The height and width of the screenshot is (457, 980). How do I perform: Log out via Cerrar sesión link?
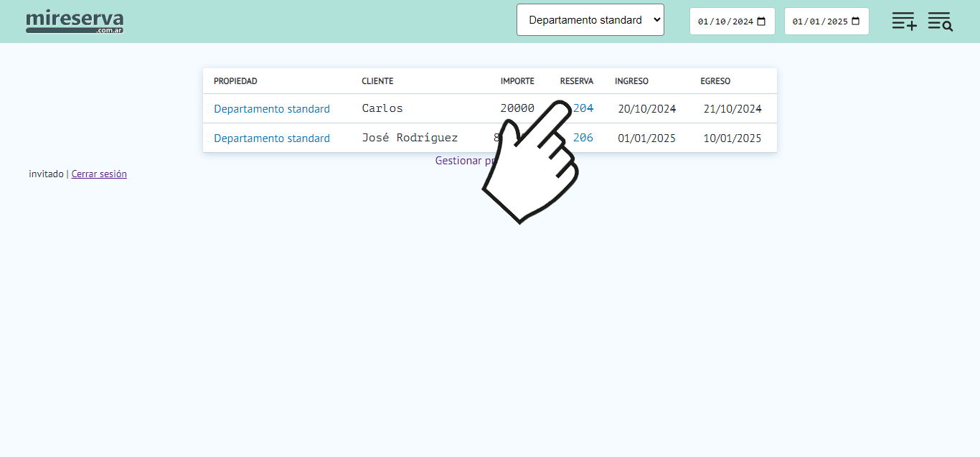click(x=99, y=174)
